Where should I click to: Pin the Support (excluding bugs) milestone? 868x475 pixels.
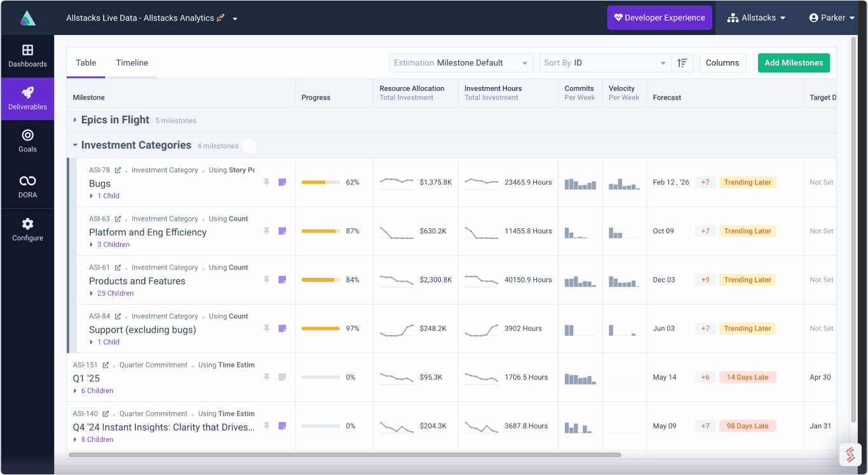coord(267,329)
